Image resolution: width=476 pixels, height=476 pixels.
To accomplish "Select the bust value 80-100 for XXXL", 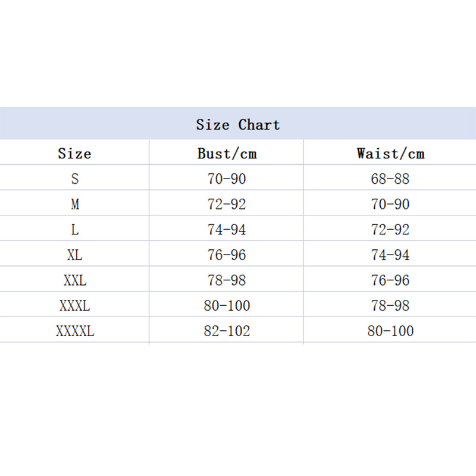I will pyautogui.click(x=227, y=306).
